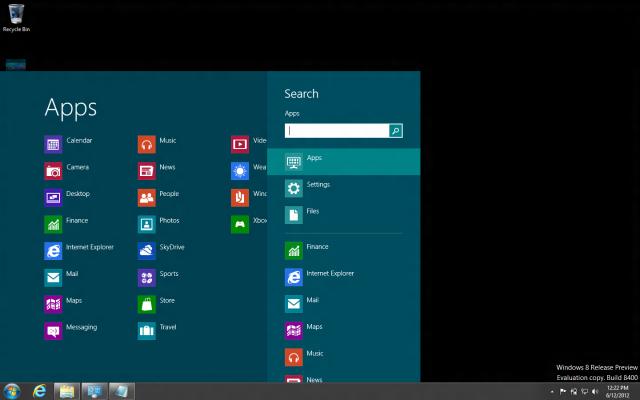The image size is (640, 400).
Task: Launch the People app
Action: (158, 198)
